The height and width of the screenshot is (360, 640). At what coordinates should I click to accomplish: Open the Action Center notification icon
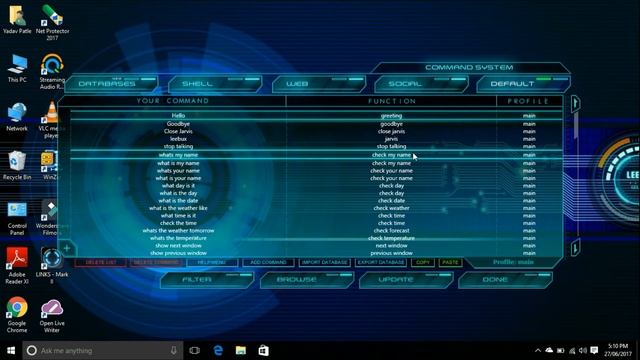click(594, 350)
